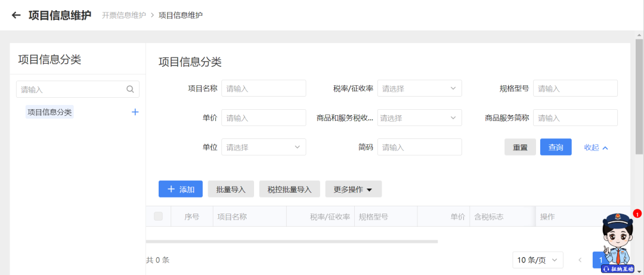Click 开票信息维护 breadcrumb

tap(123, 15)
